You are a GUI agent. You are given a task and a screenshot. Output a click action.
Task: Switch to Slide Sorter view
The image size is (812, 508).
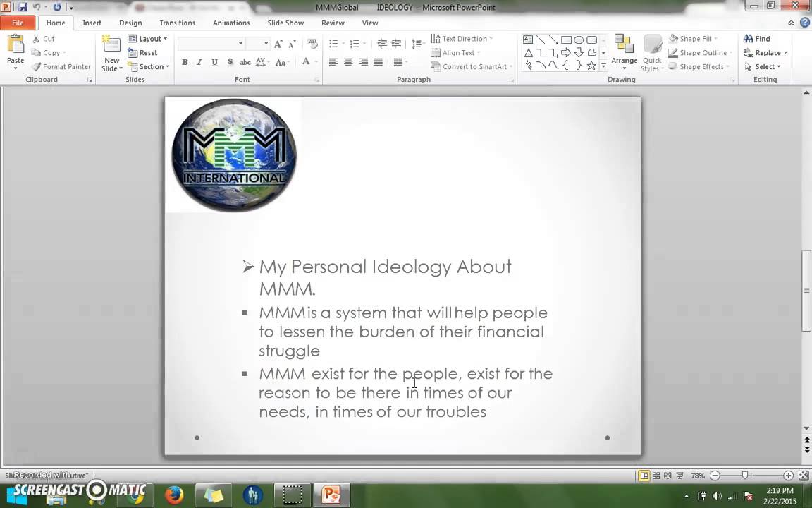click(x=656, y=476)
